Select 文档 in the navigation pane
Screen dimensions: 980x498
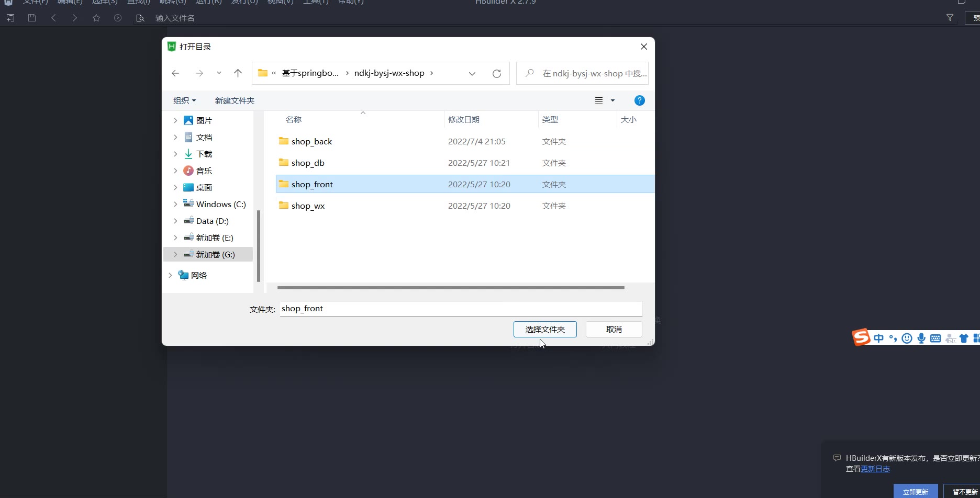tap(204, 137)
